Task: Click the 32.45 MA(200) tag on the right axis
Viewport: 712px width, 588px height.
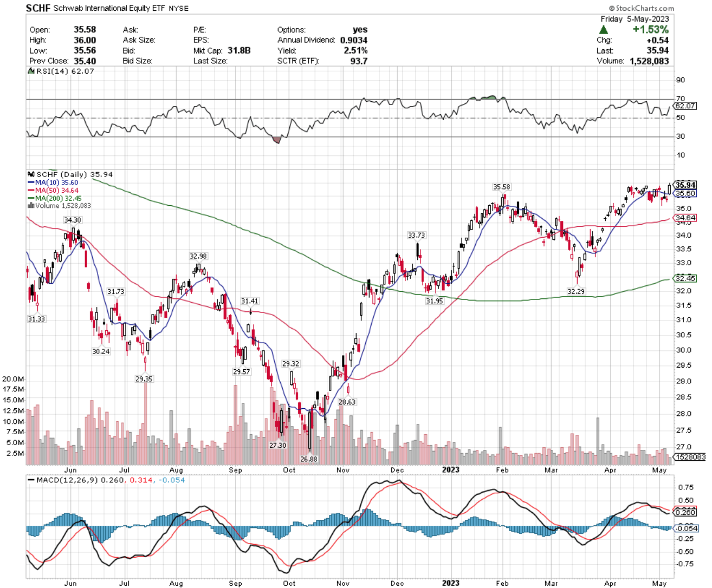Action: 685,278
